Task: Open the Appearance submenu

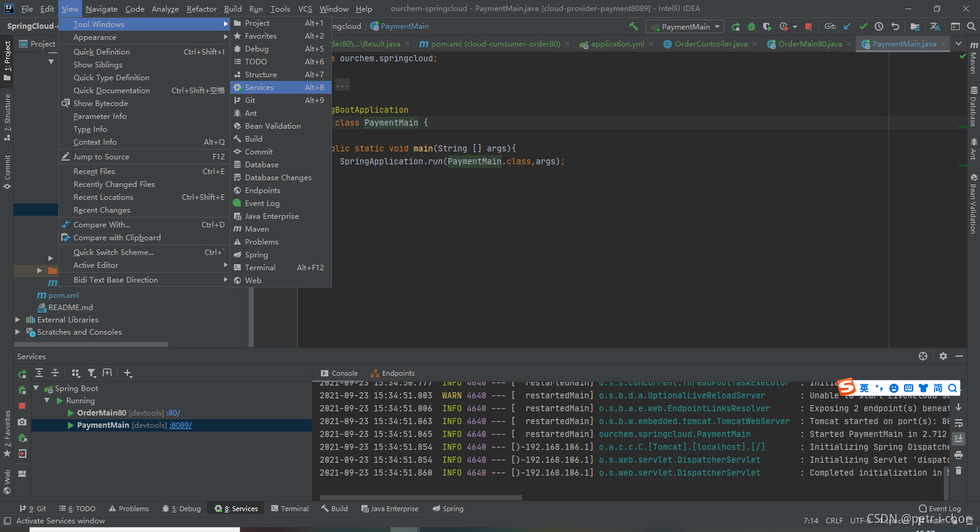Action: (x=144, y=37)
